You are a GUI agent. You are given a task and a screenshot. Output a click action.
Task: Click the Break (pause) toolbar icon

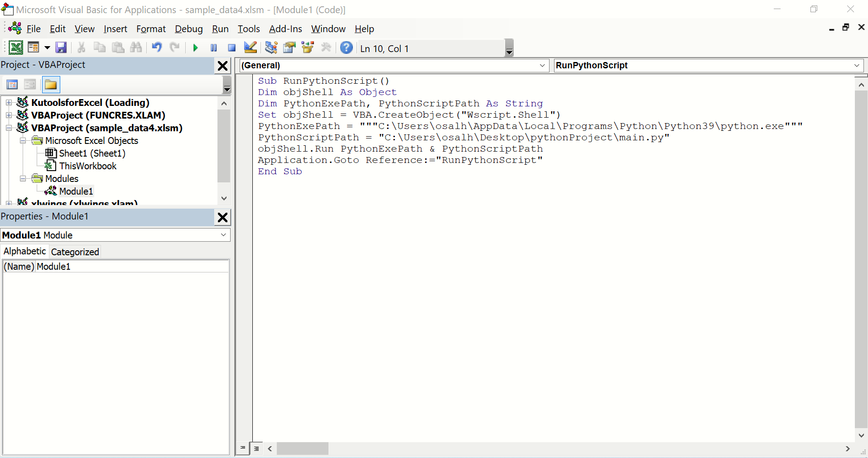pos(214,48)
